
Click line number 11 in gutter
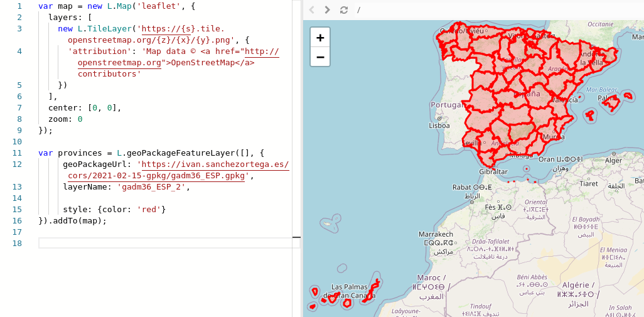tap(17, 153)
